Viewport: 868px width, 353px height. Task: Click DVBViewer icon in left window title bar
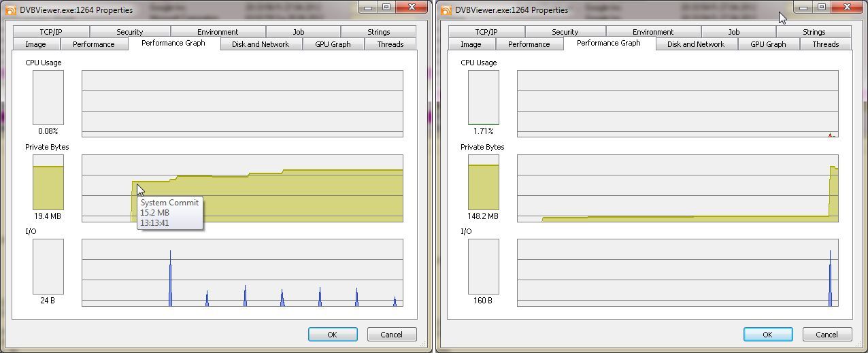[11, 10]
